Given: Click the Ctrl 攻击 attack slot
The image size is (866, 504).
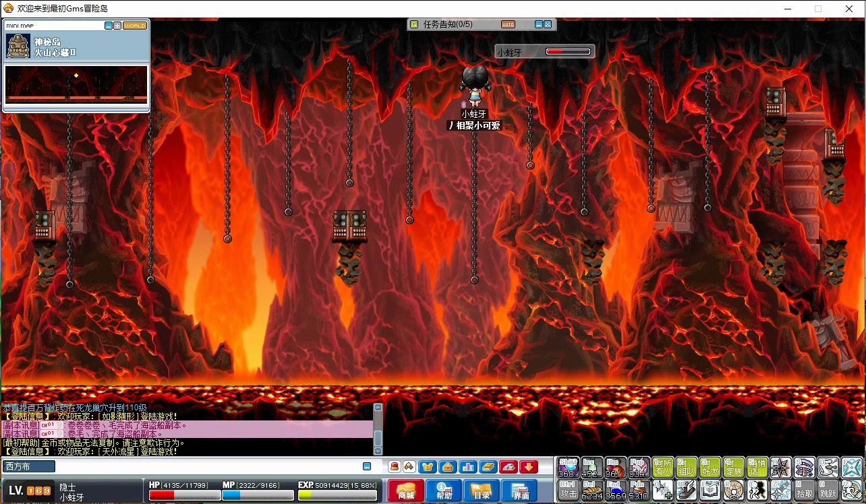Looking at the screenshot, I should click(569, 490).
